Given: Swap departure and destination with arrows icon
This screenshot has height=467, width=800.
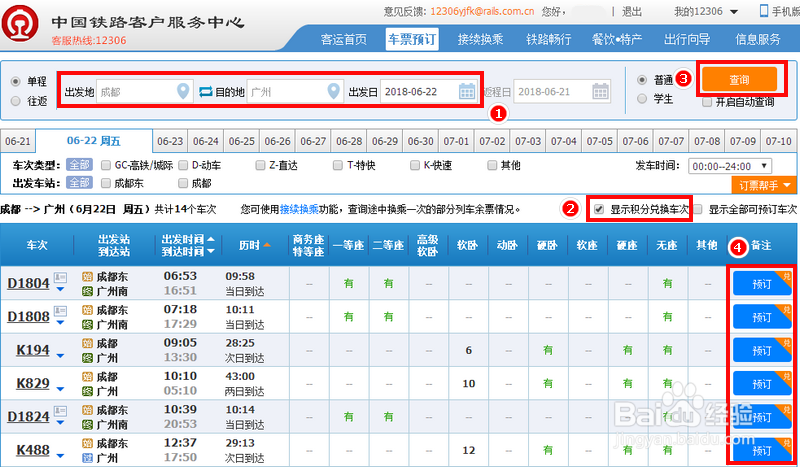Looking at the screenshot, I should tap(205, 92).
